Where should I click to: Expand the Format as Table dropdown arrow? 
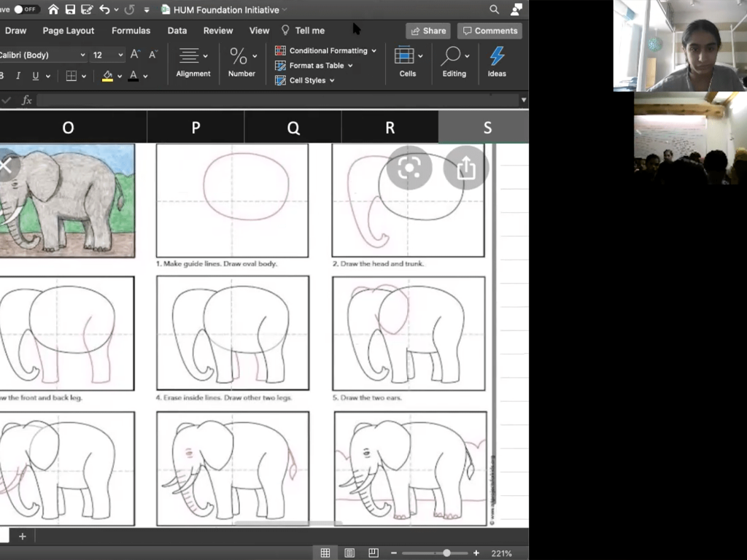350,66
